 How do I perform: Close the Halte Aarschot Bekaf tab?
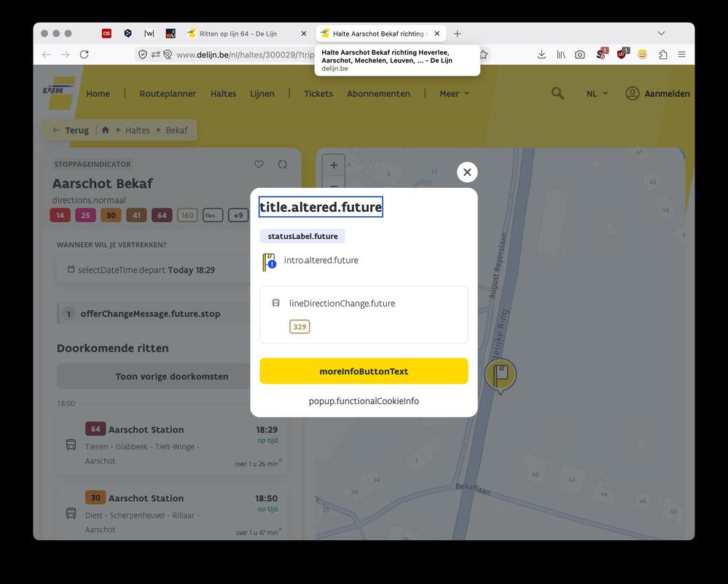[x=437, y=33]
